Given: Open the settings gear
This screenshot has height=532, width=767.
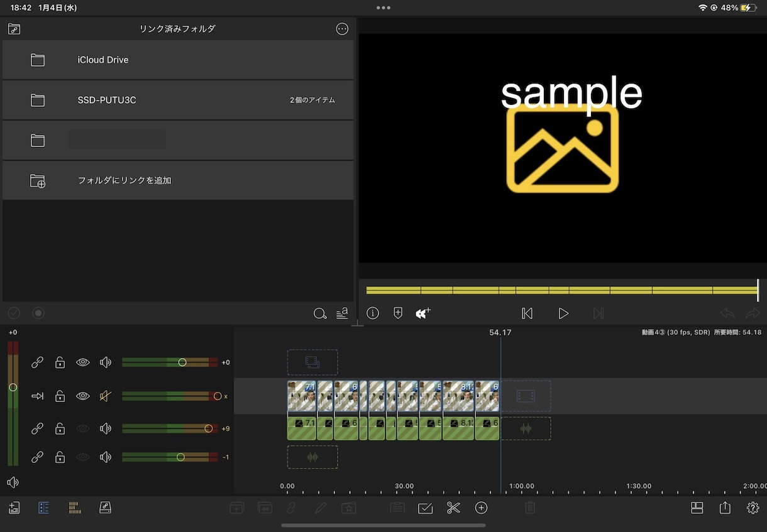Looking at the screenshot, I should (x=753, y=508).
